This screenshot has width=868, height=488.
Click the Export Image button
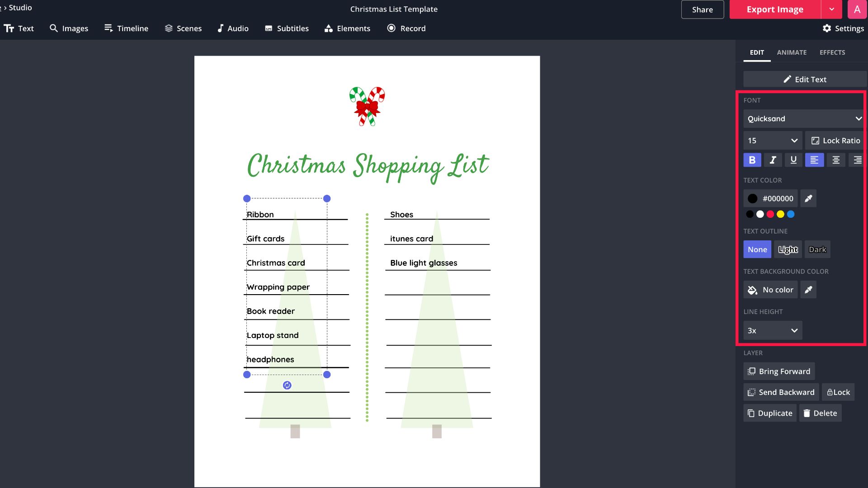point(774,9)
